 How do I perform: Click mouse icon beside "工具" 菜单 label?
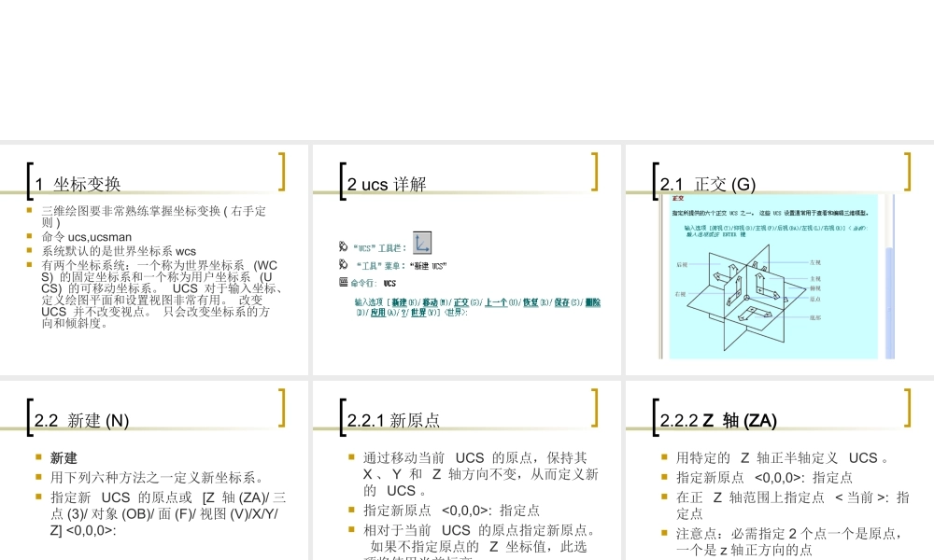point(343,264)
